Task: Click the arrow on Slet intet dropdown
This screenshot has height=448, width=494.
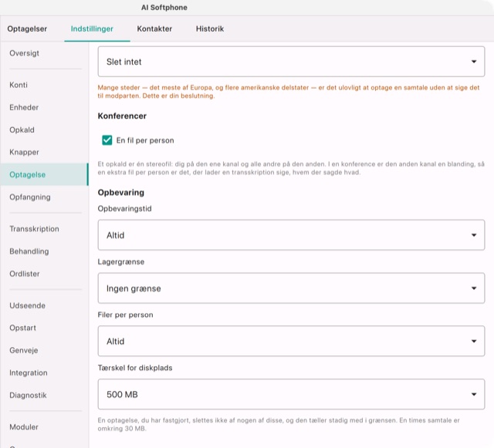Action: coord(474,62)
